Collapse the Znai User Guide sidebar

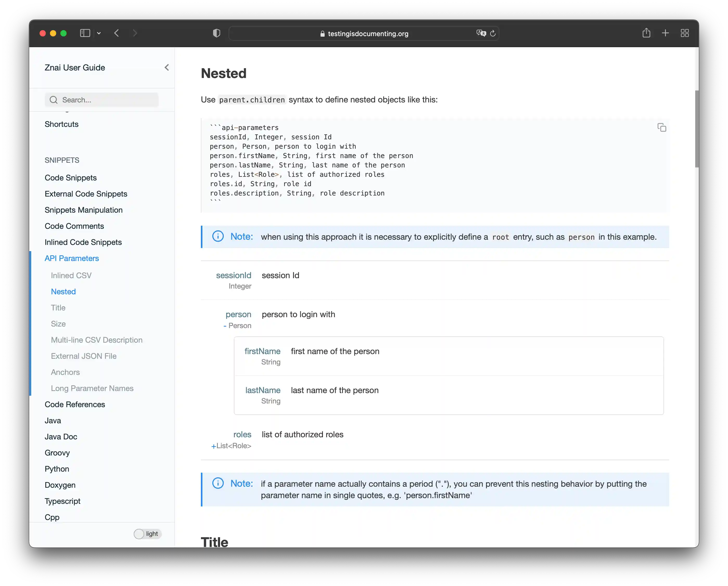(167, 67)
